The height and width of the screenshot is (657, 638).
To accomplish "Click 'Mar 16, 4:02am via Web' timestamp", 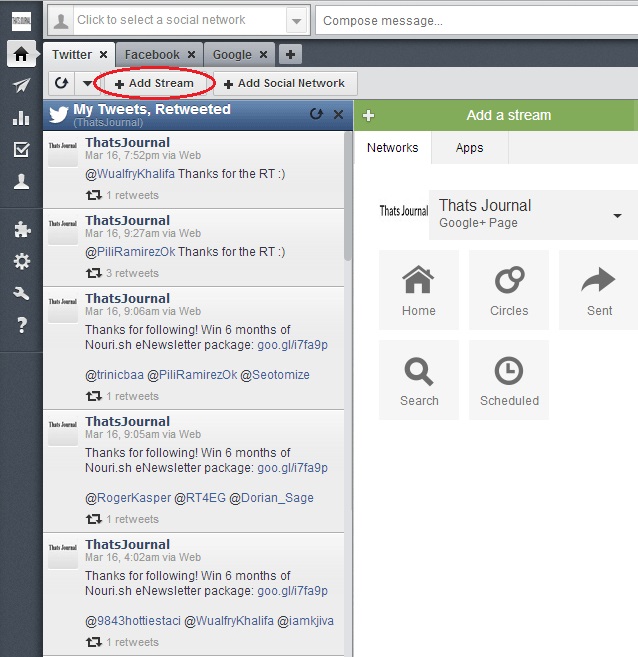I will [x=143, y=557].
